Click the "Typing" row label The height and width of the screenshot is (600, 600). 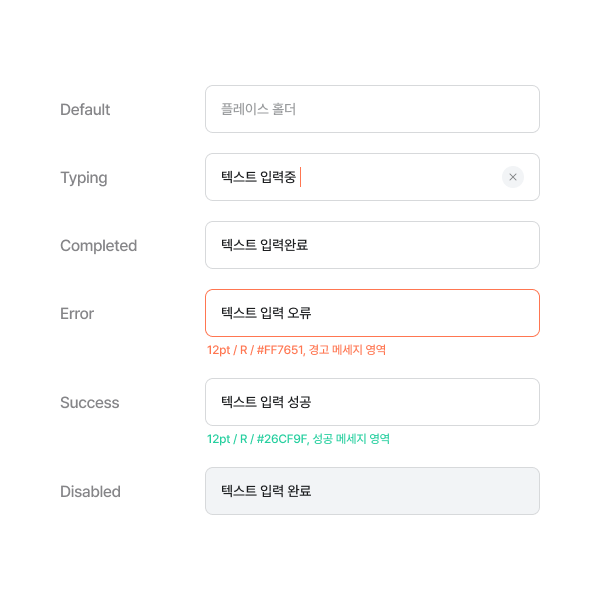84,178
